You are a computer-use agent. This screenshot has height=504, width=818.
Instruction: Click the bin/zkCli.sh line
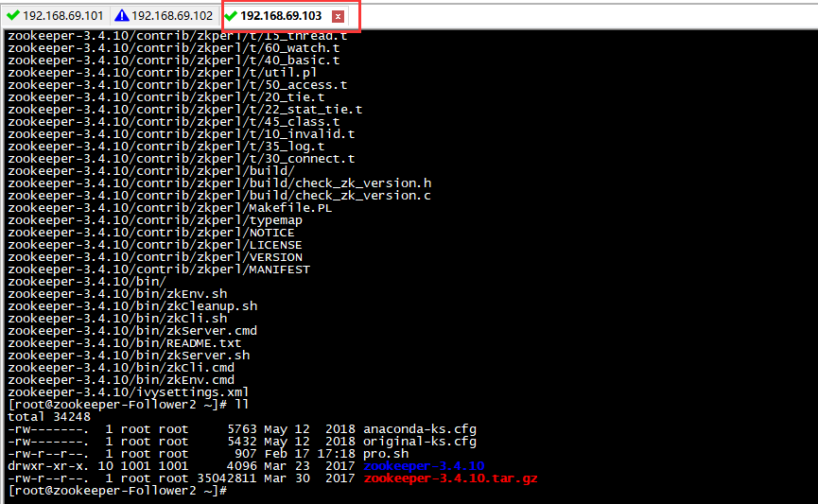[x=117, y=319]
